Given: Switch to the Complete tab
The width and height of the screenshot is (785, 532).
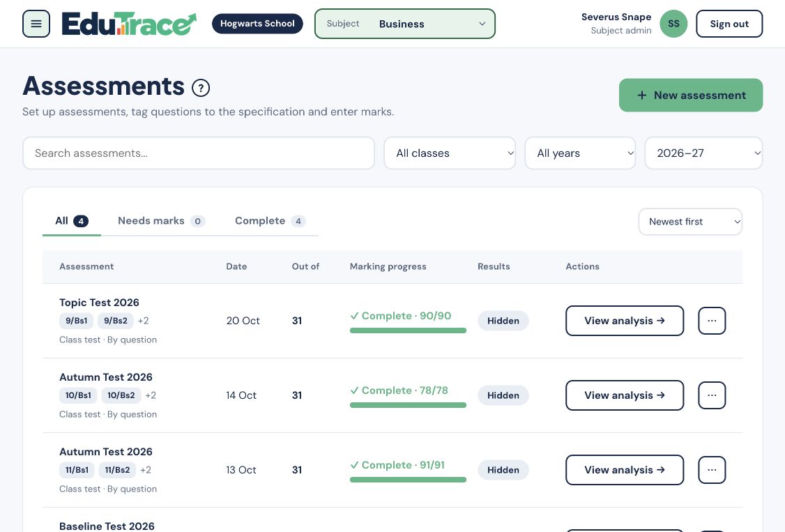Looking at the screenshot, I should click(x=270, y=221).
